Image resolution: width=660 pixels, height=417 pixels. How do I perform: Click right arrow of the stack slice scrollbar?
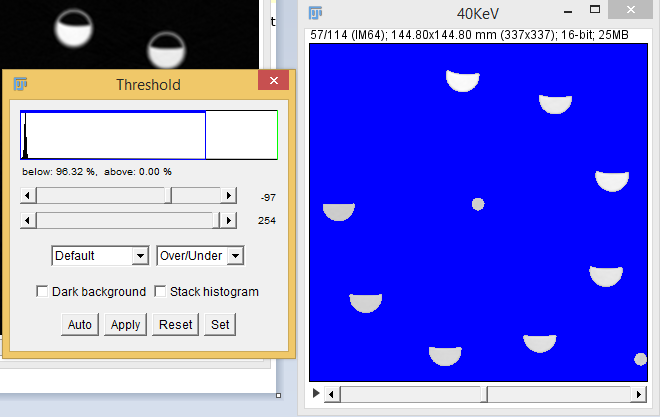pos(639,394)
